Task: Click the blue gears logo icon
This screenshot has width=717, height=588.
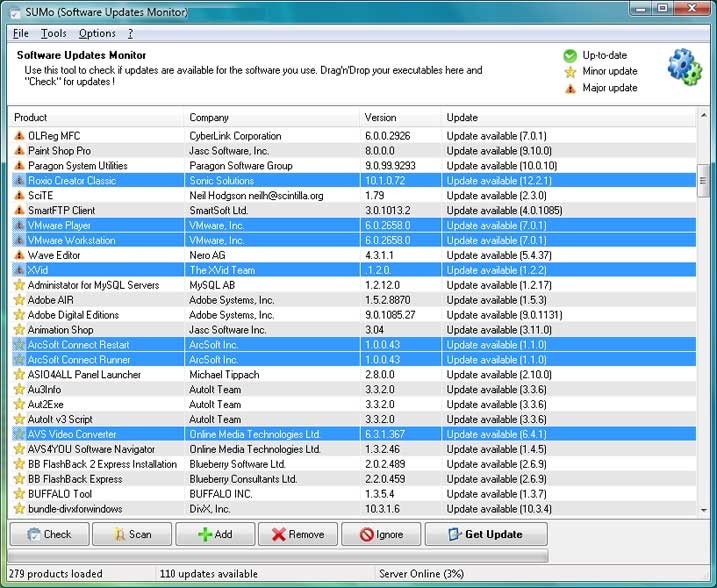Action: click(x=685, y=67)
